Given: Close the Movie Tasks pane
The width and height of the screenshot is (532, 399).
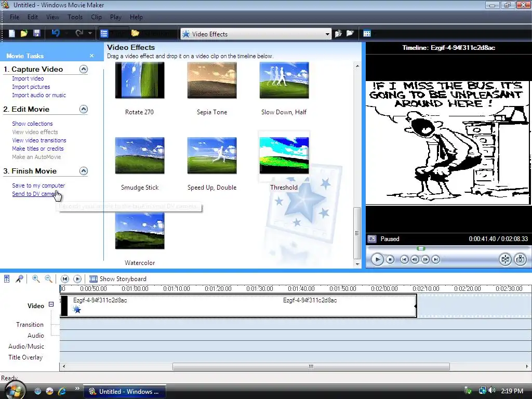Looking at the screenshot, I should coord(91,56).
